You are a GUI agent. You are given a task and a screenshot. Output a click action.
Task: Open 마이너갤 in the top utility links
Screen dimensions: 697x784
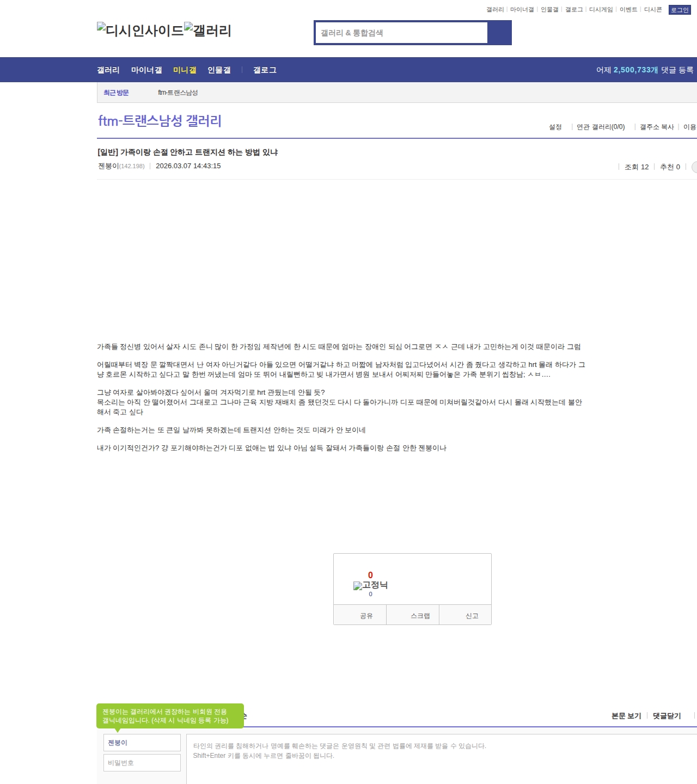pyautogui.click(x=522, y=10)
